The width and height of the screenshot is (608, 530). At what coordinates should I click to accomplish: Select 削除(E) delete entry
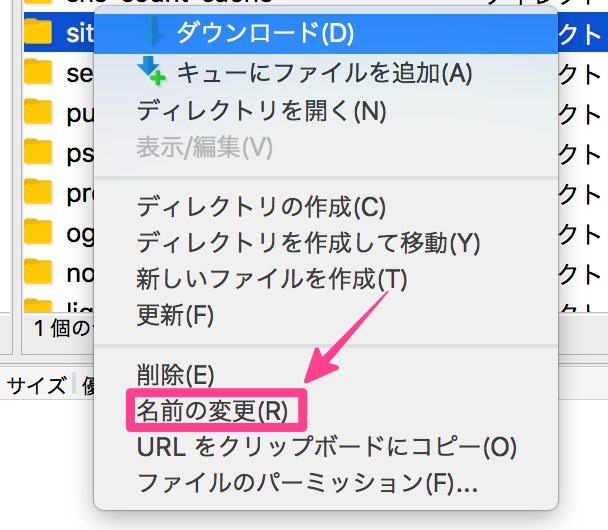coord(326,375)
